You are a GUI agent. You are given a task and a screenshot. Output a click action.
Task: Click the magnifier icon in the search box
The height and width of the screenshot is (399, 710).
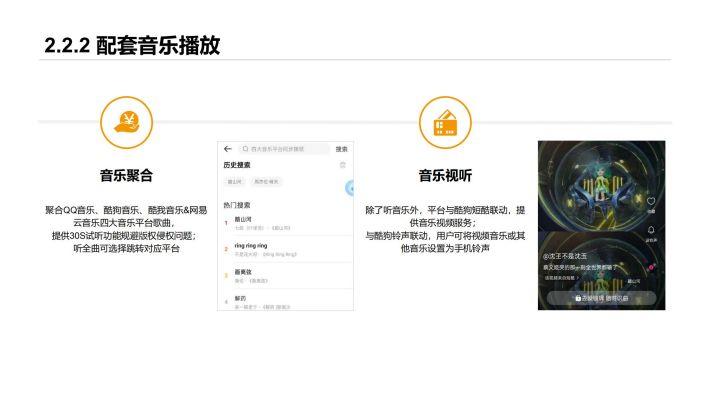pos(245,149)
